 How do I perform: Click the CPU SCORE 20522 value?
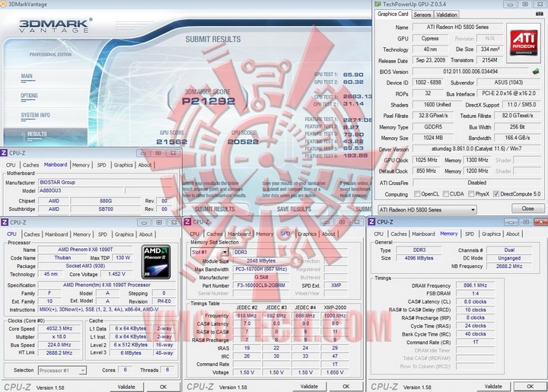pyautogui.click(x=243, y=142)
